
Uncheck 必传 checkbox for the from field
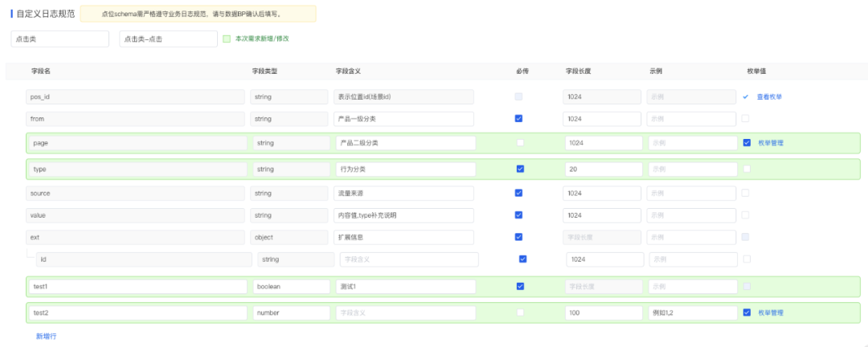[518, 119]
